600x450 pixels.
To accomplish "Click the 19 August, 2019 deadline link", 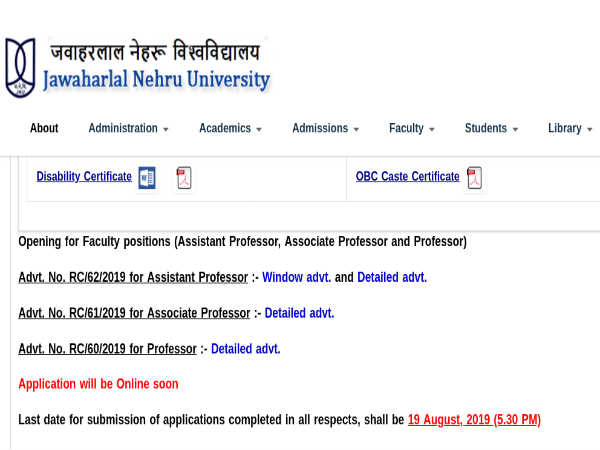I will tap(474, 420).
